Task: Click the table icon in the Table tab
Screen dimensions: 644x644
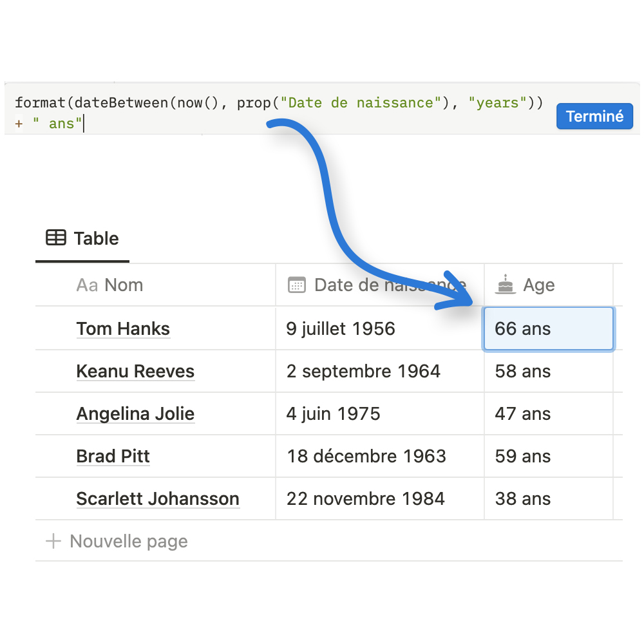Action: tap(56, 238)
